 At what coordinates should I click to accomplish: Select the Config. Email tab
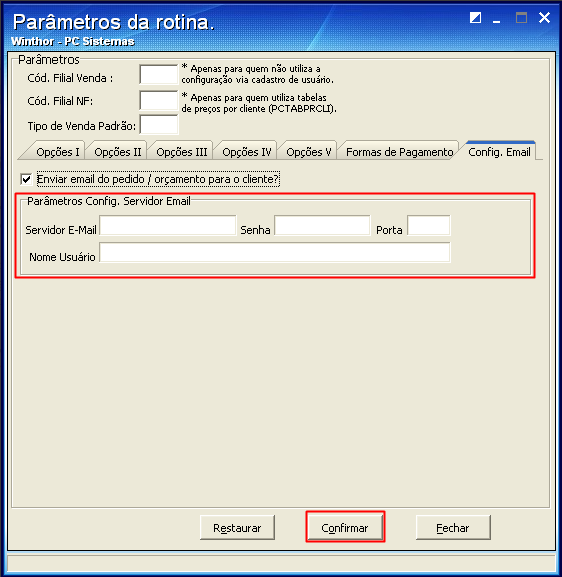[x=499, y=152]
